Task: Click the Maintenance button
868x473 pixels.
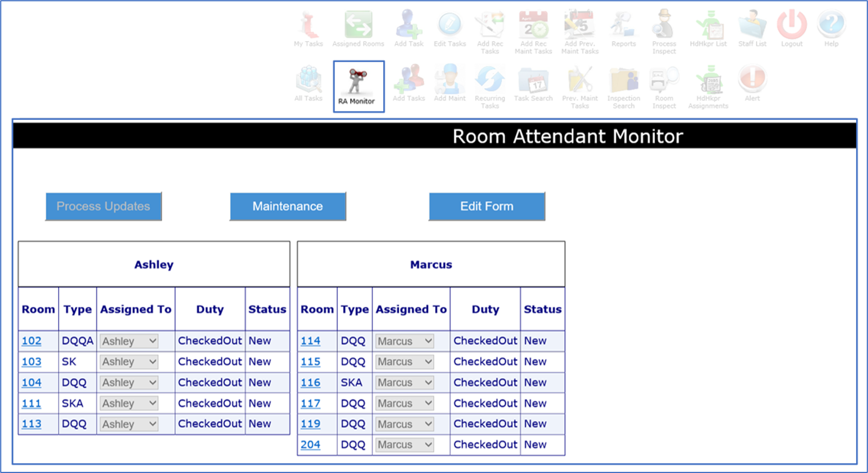Action: point(288,206)
